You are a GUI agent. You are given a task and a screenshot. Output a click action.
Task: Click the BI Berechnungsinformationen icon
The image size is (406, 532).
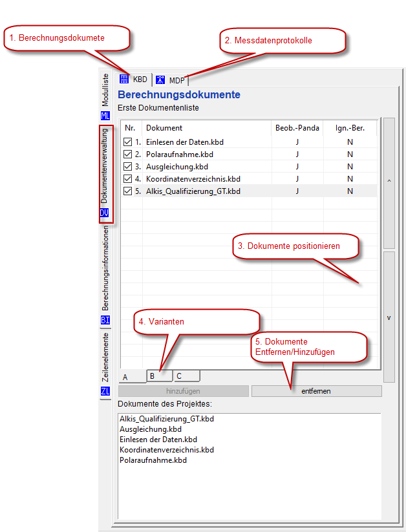tap(105, 320)
